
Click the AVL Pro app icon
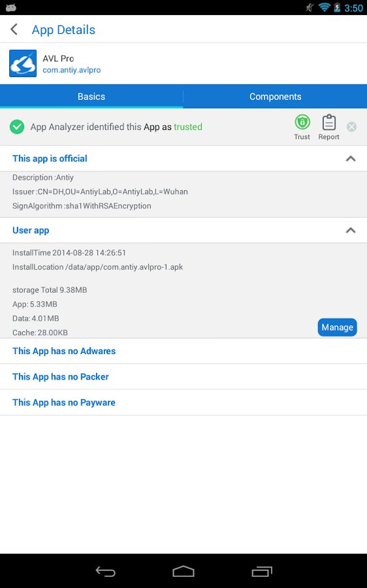click(23, 63)
